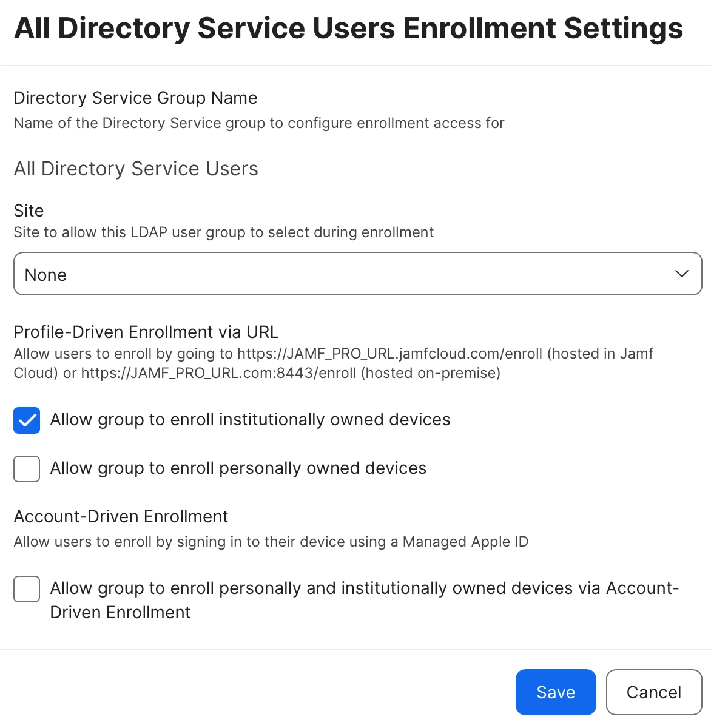Screen dimensions: 711x728
Task: Click the 'Profile-Driven Enrollment via URL' heading
Action: [146, 332]
